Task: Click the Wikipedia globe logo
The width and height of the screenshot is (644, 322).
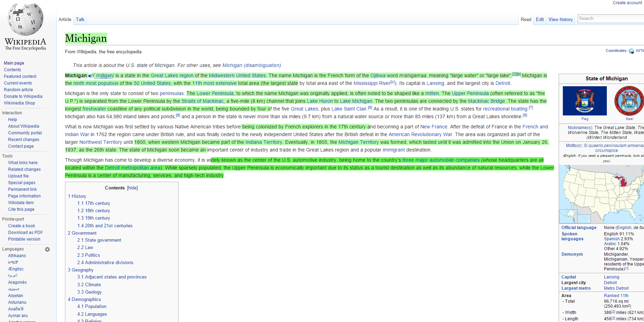Action: tap(26, 19)
